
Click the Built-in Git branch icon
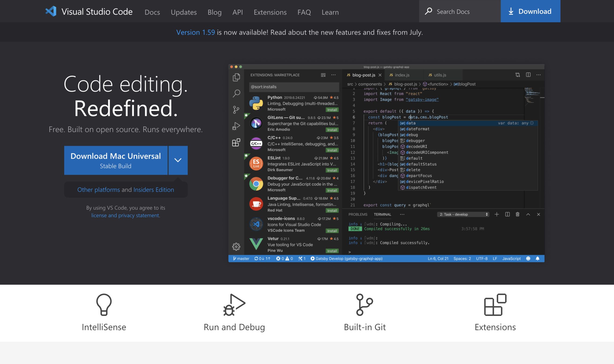[x=364, y=304]
